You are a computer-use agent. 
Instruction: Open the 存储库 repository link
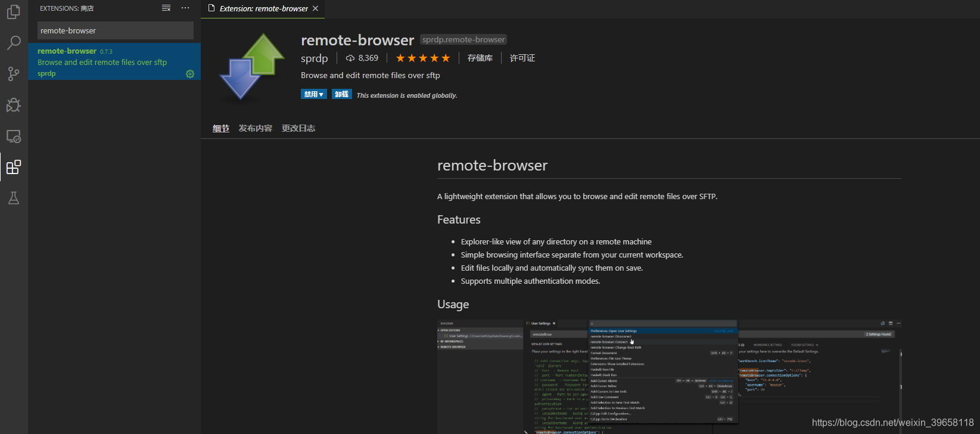(x=480, y=58)
